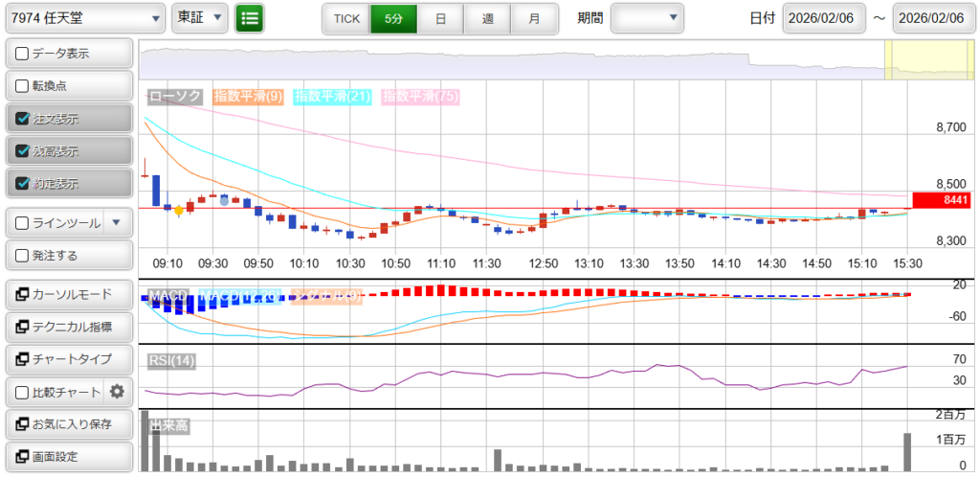Check the 転換点 checkbox

point(23,86)
